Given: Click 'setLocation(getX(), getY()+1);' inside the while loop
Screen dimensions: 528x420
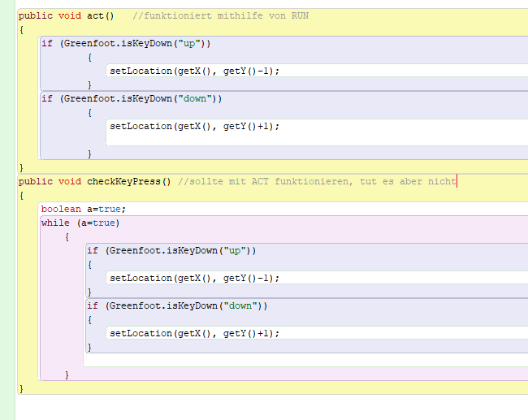Looking at the screenshot, I should tap(195, 333).
